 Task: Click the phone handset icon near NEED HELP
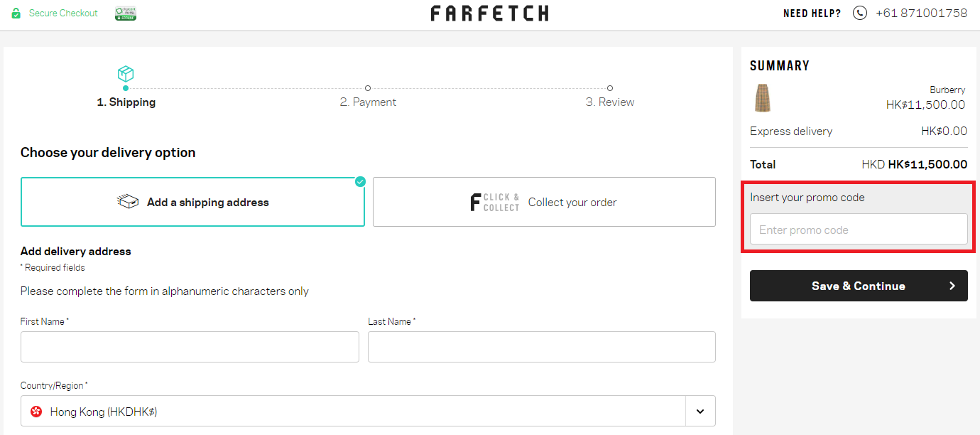pos(859,12)
